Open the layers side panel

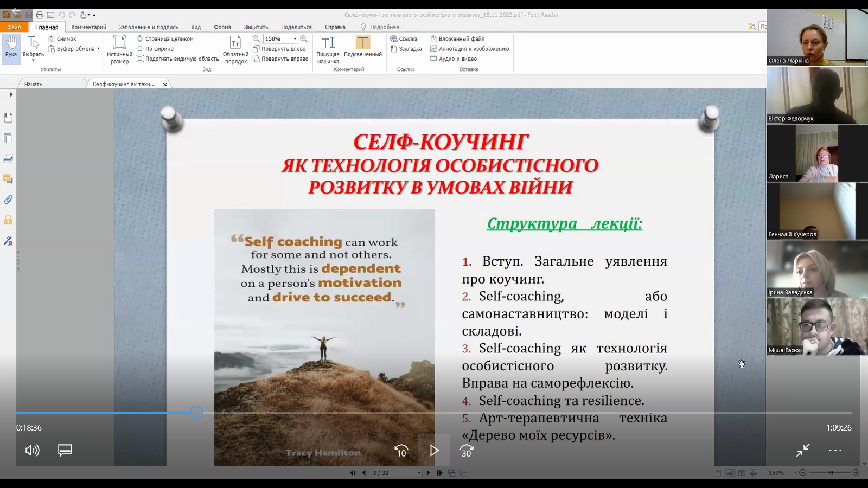click(8, 159)
